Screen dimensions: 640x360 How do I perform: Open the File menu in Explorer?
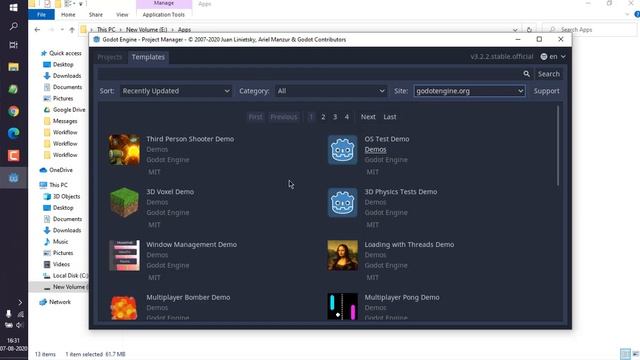click(41, 15)
